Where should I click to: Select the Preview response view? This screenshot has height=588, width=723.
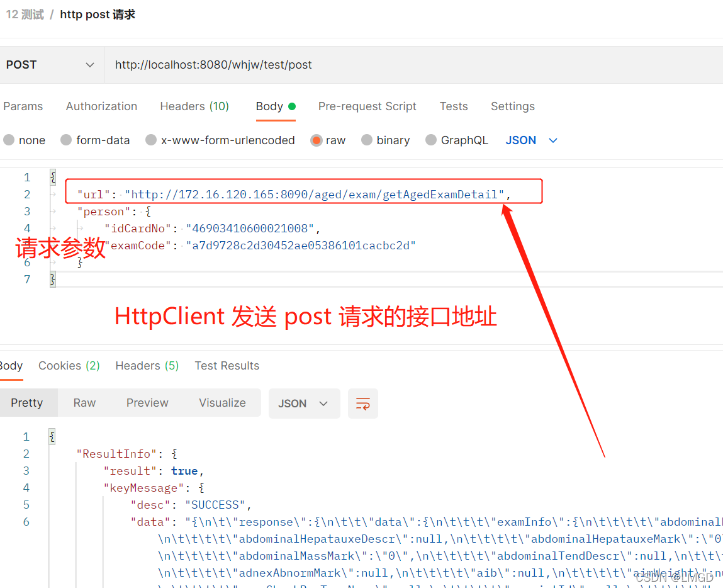147,403
